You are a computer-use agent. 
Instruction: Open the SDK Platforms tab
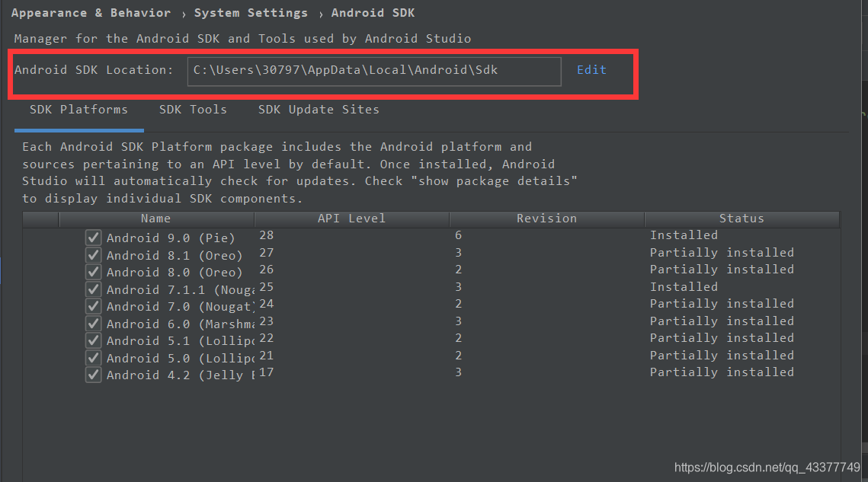[78, 110]
